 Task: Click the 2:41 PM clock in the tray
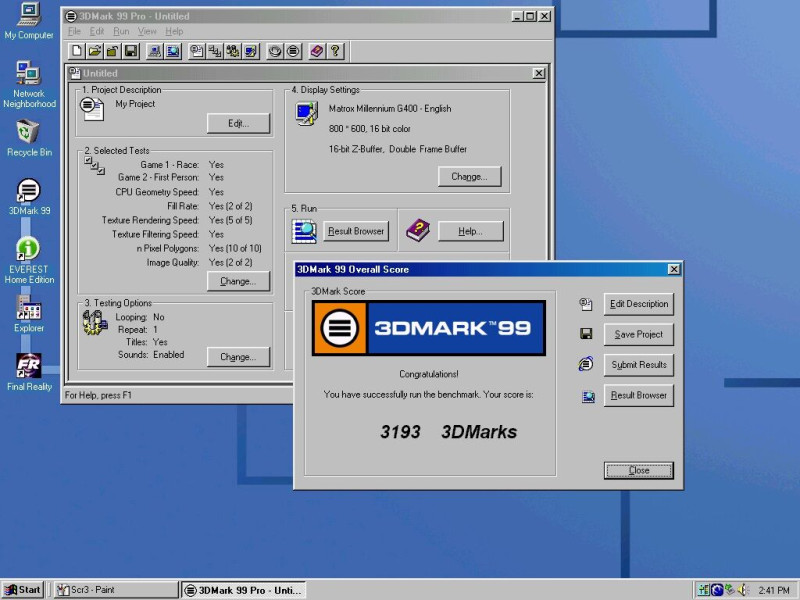(x=773, y=590)
